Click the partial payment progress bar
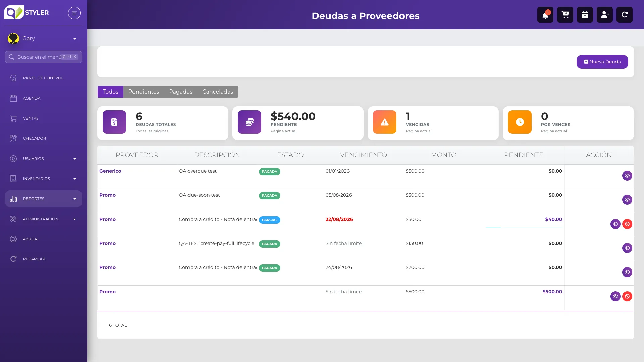Viewport: 644px width, 362px height. coord(524,228)
